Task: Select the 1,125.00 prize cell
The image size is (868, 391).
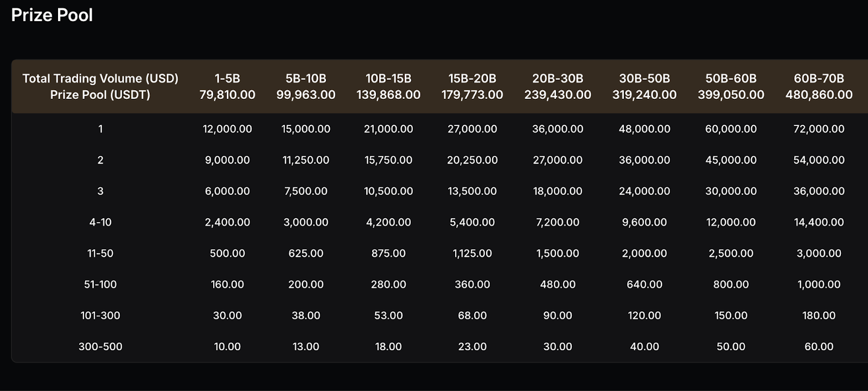Action: 472,253
